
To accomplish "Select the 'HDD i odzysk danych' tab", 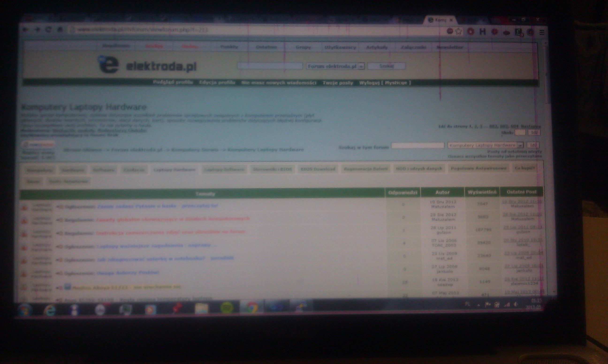I will point(419,168).
